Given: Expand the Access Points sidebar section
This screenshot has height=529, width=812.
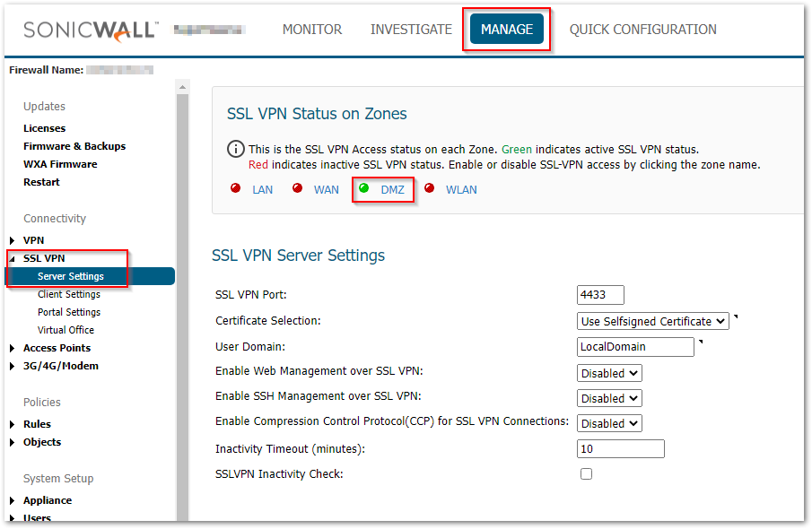Looking at the screenshot, I should (x=13, y=348).
